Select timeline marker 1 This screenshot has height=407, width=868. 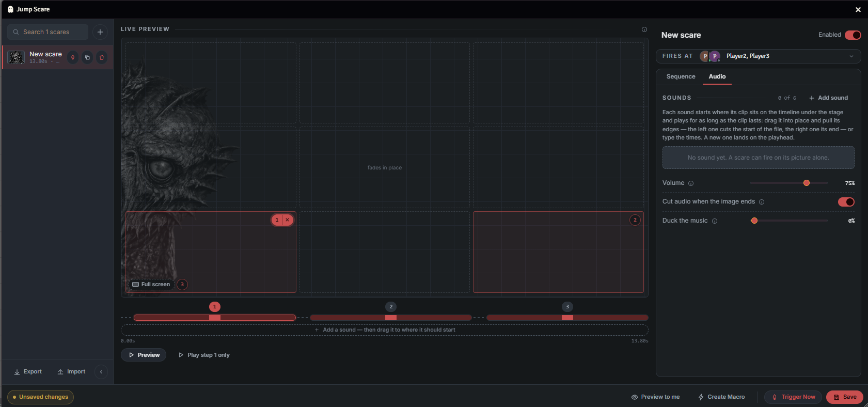(x=215, y=307)
